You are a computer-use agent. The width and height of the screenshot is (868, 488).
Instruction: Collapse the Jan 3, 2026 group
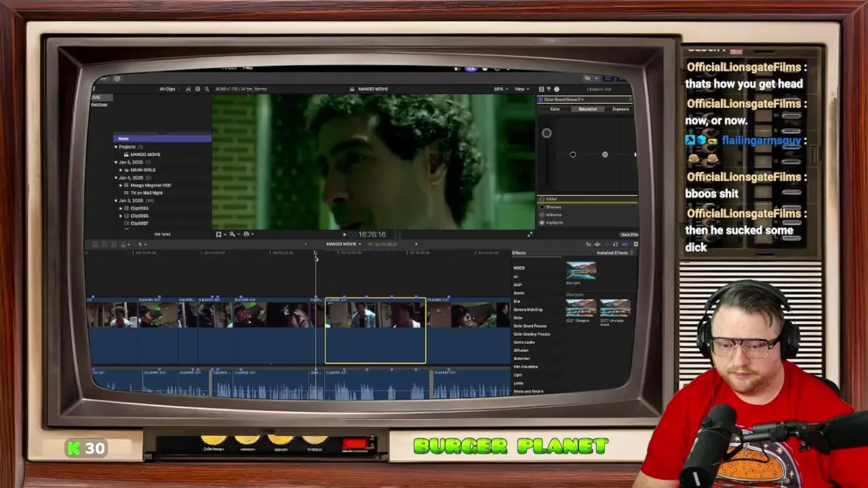[x=116, y=201]
